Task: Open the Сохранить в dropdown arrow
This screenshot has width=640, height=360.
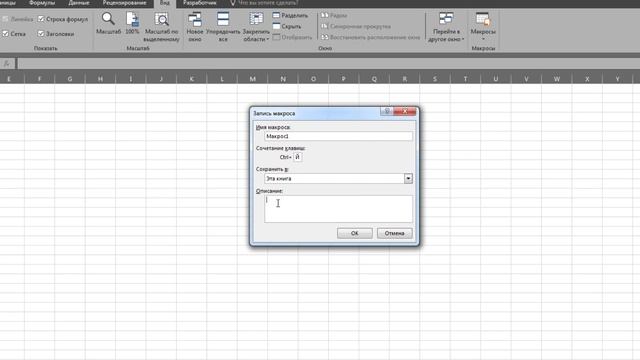Action: (x=408, y=178)
